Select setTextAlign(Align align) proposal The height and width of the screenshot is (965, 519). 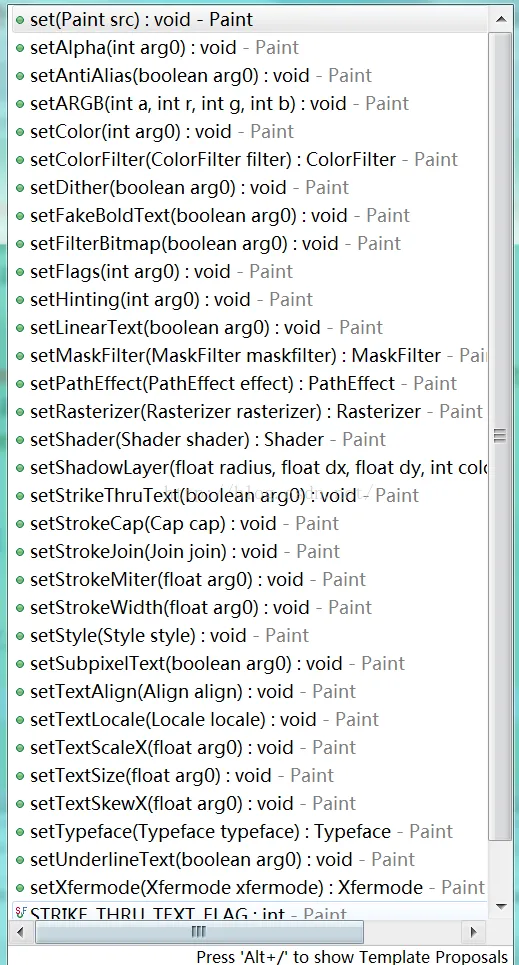tap(249, 692)
